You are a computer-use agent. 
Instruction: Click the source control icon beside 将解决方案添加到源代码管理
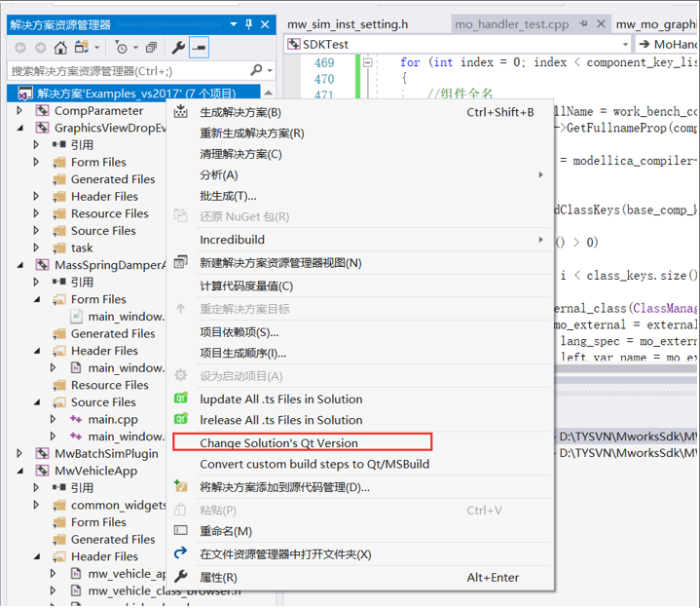(181, 485)
